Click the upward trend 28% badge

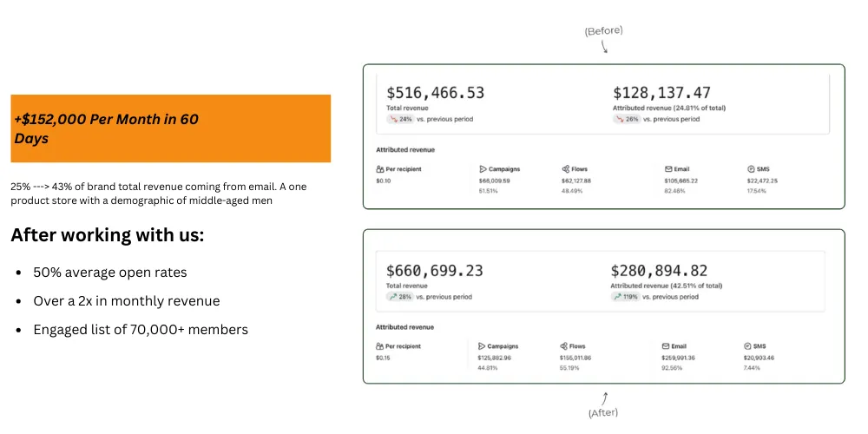tap(399, 296)
